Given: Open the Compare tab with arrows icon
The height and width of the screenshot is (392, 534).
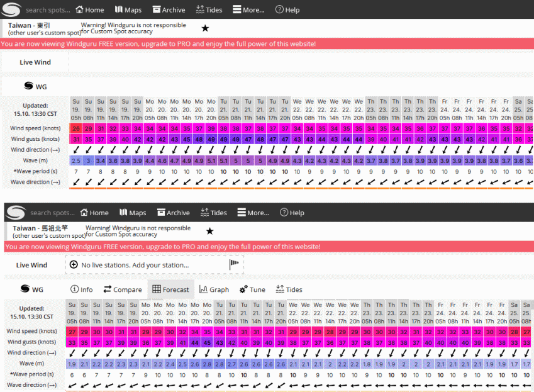Looking at the screenshot, I should (x=123, y=289).
